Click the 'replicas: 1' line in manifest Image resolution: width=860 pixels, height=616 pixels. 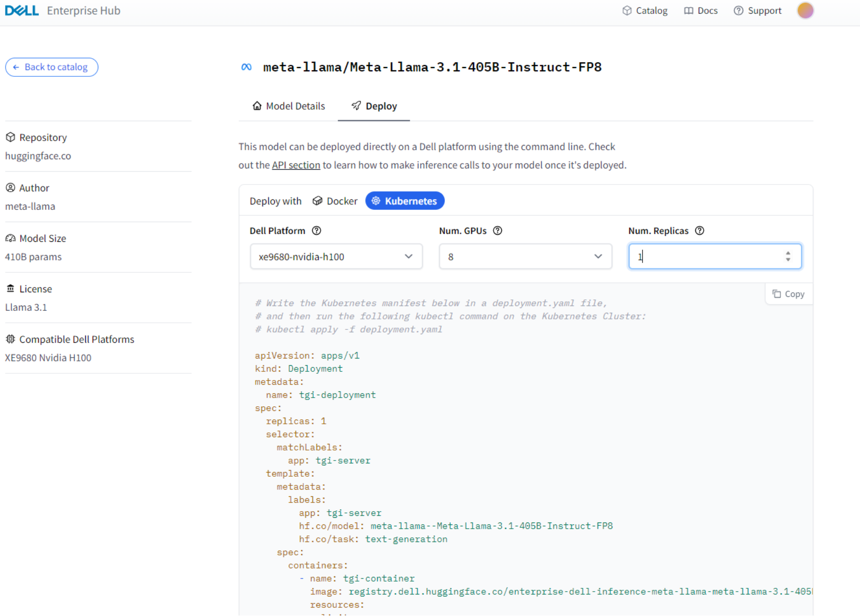296,421
